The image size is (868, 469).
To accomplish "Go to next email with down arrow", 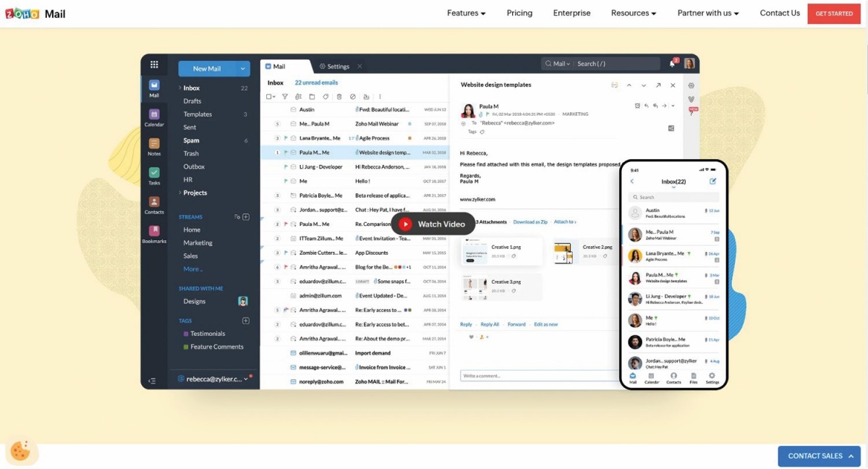I will pos(644,85).
